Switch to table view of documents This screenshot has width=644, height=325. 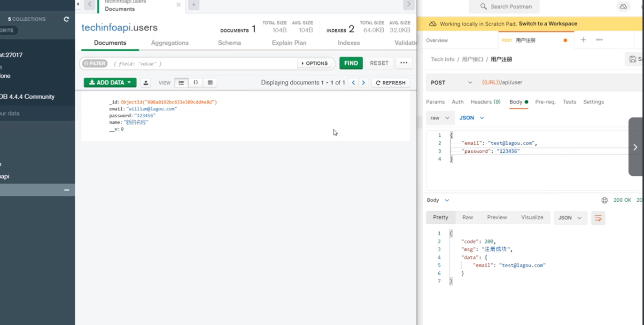click(x=210, y=83)
